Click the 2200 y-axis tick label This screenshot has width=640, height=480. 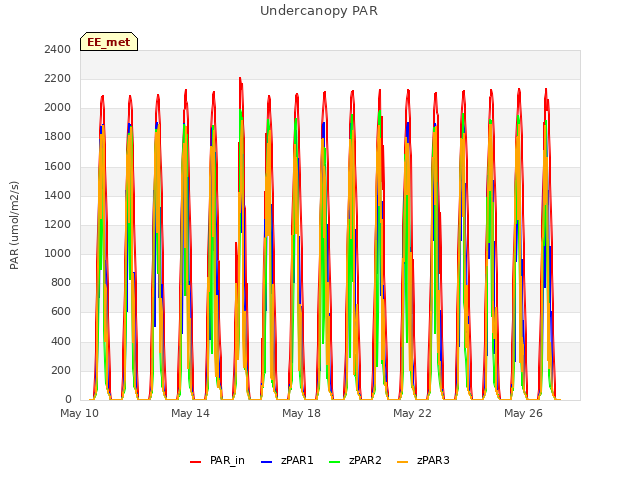58,78
